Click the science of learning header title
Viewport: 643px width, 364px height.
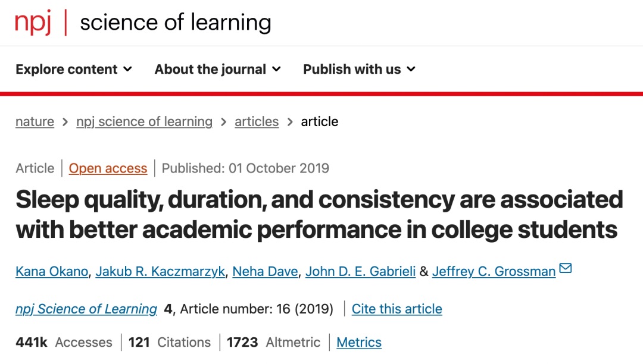pos(176,23)
